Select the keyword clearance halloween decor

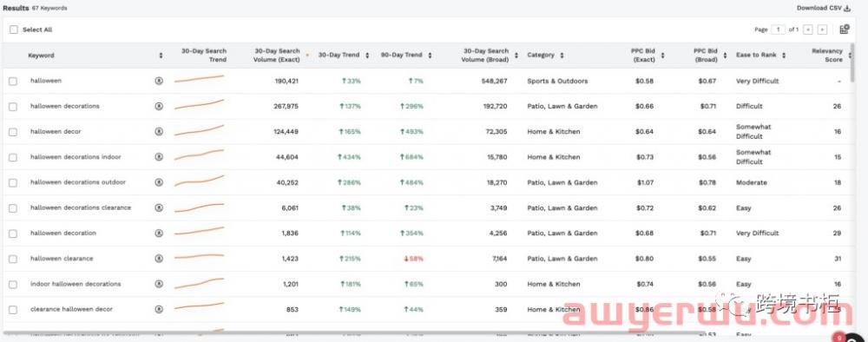tap(71, 309)
